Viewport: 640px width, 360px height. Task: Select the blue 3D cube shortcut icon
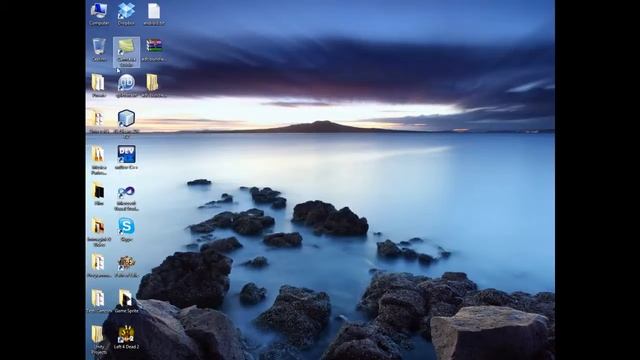(x=126, y=118)
